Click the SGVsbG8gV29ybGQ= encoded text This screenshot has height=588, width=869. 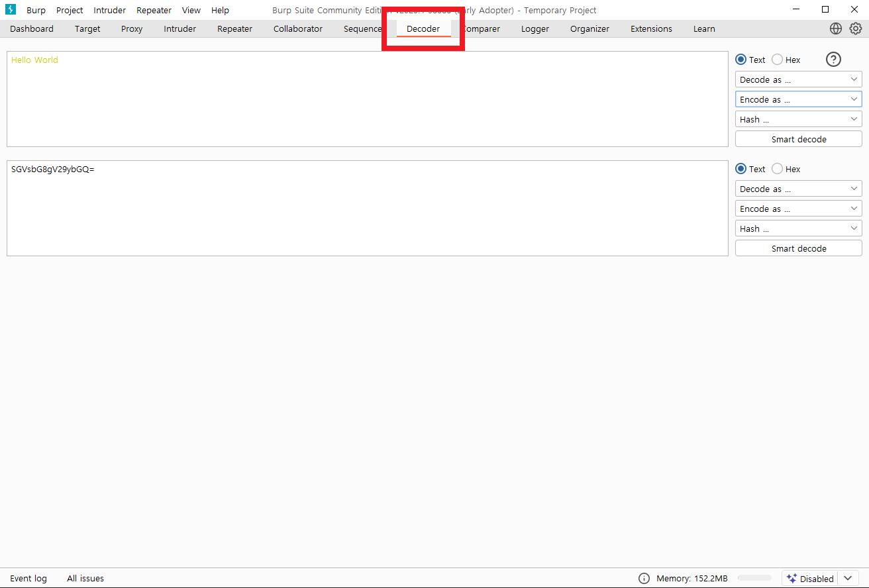click(x=53, y=169)
